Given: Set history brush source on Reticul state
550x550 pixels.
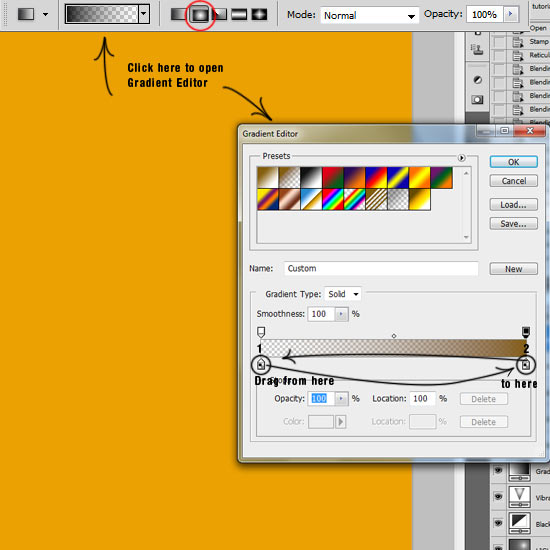Looking at the screenshot, I should (x=499, y=55).
